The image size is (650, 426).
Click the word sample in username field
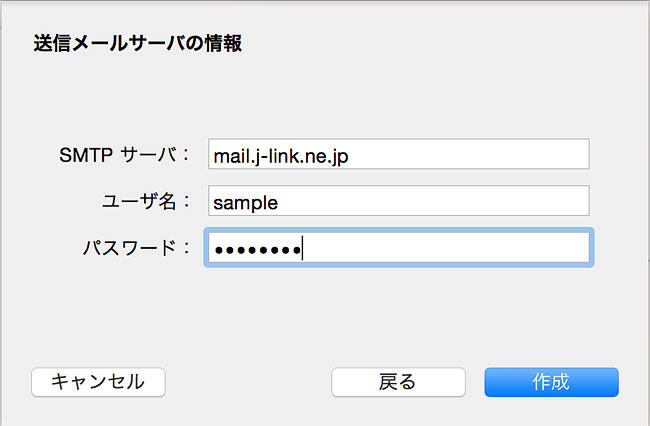[x=245, y=203]
